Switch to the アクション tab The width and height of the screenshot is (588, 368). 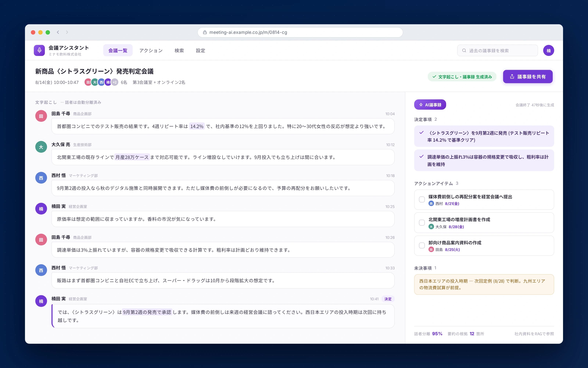pos(151,50)
